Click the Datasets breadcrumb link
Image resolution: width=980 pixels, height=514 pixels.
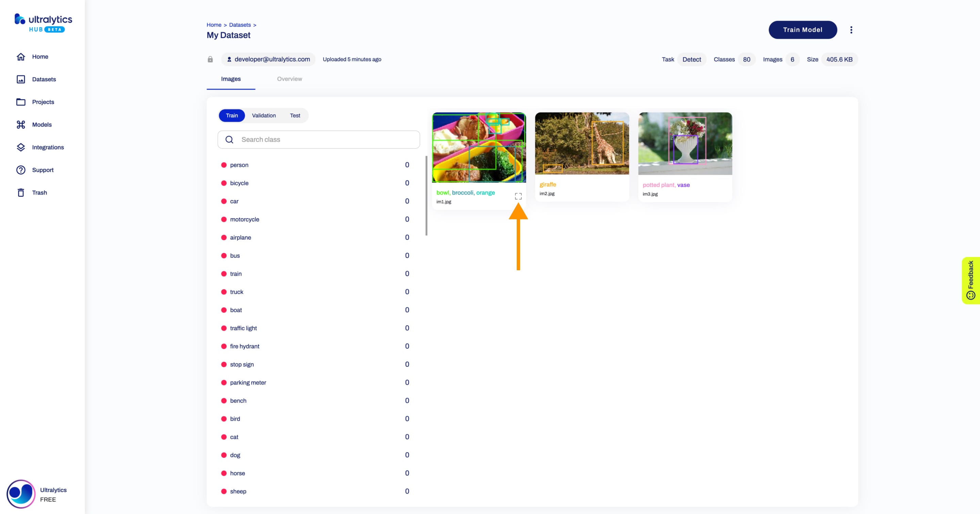[x=240, y=24]
